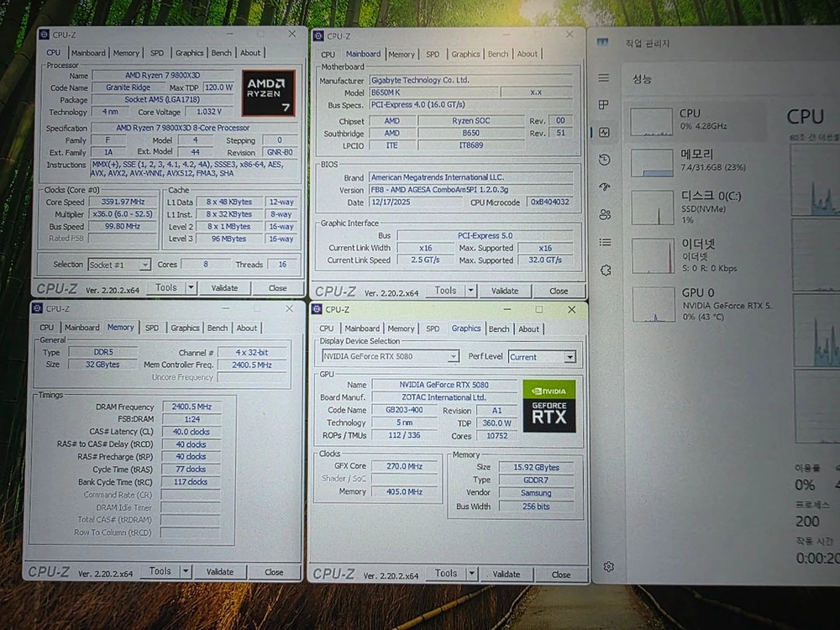Switch to SPD tab in Graphics window

tap(433, 329)
